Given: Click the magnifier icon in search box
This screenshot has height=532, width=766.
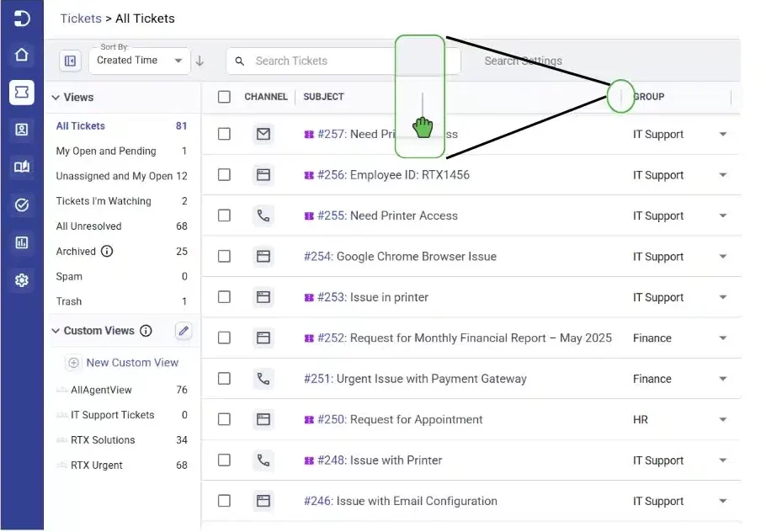Looking at the screenshot, I should [240, 61].
